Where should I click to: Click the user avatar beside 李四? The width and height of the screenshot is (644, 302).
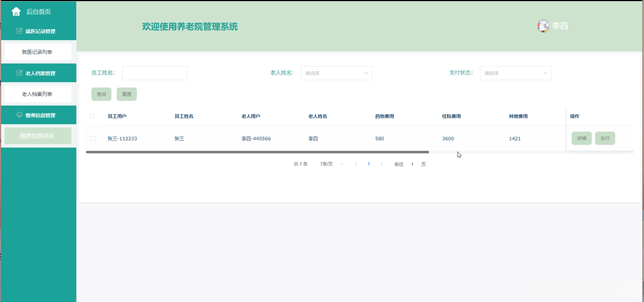coord(543,26)
